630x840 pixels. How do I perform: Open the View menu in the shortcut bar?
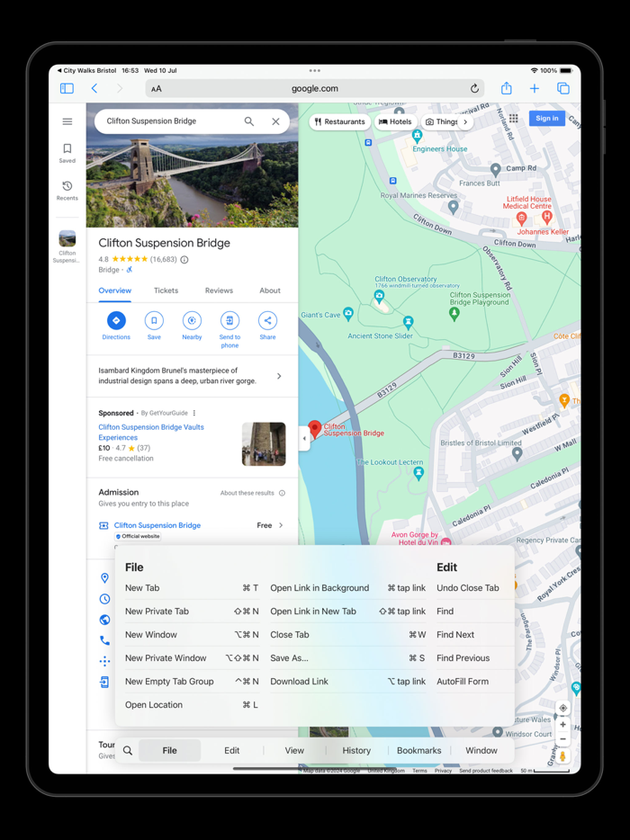point(294,751)
